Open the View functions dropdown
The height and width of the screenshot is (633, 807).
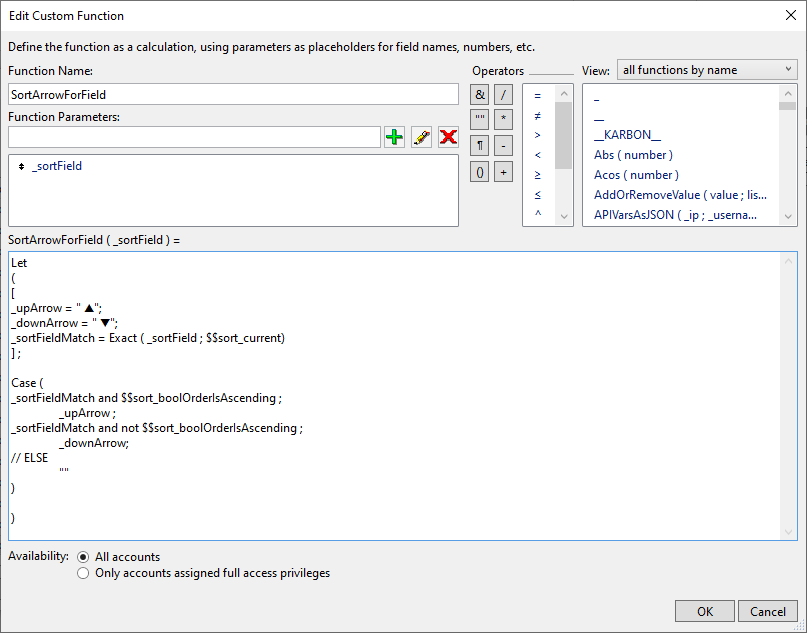coord(707,70)
